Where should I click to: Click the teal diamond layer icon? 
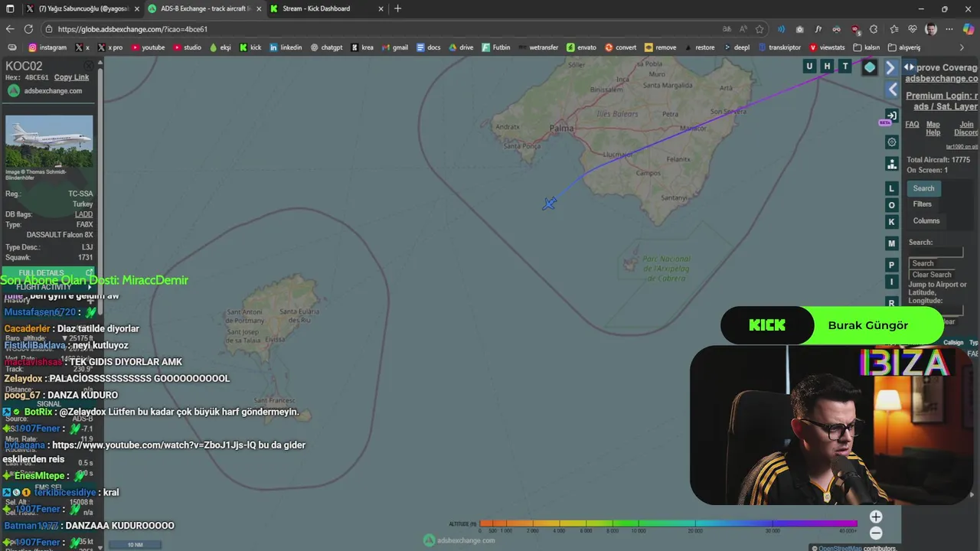870,67
